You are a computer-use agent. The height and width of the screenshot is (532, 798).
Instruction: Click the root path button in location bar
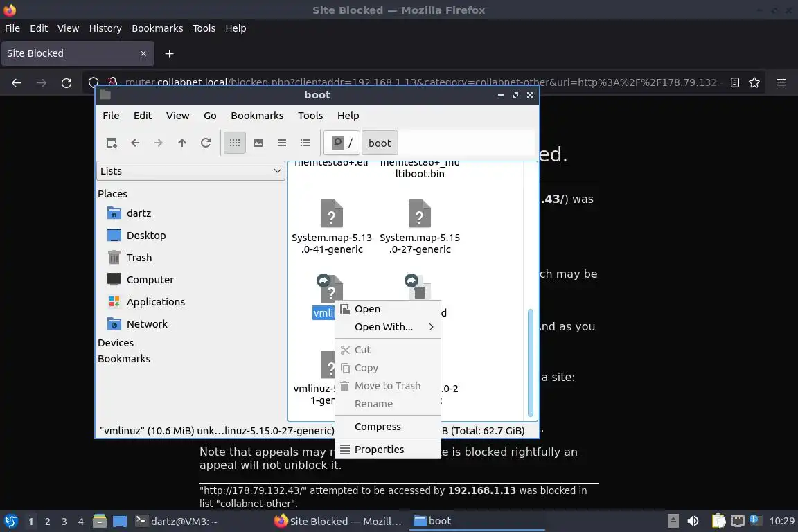tap(342, 143)
